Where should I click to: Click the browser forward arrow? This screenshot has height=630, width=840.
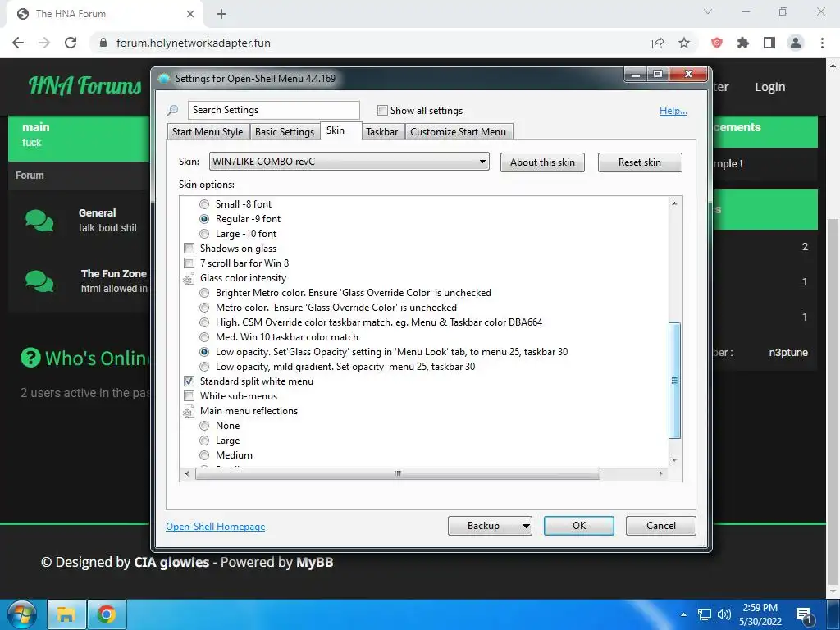pos(44,43)
